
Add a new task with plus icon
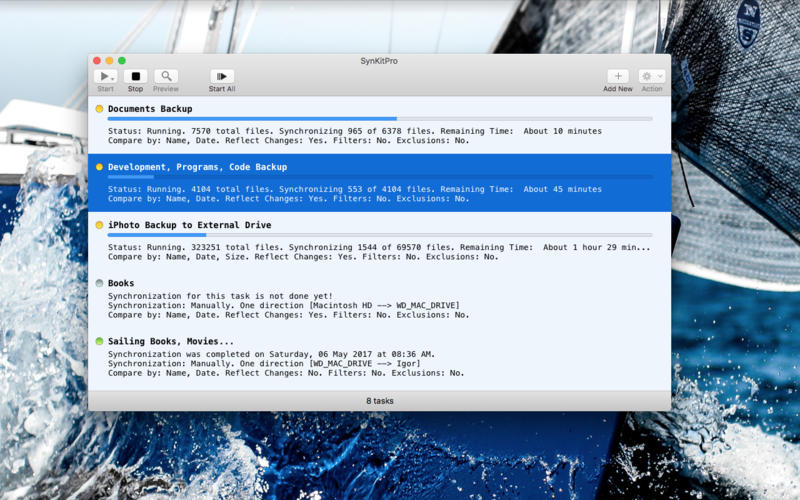tap(618, 76)
